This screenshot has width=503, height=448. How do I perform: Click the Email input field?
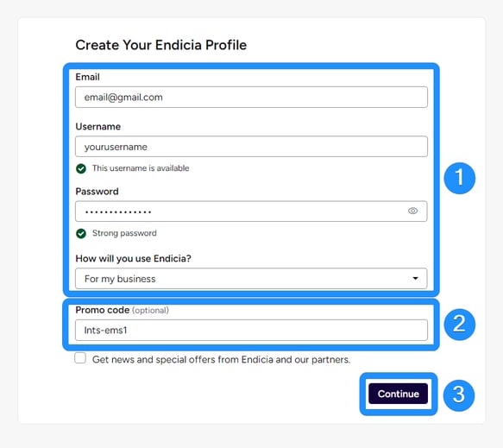point(251,97)
